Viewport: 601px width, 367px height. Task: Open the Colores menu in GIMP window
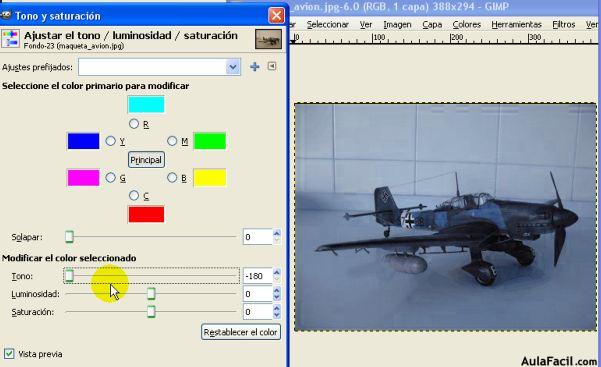click(x=466, y=25)
